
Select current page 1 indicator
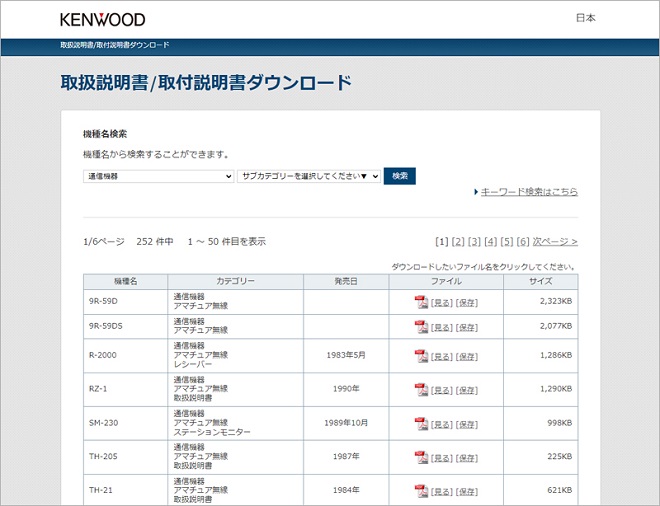[x=442, y=242]
